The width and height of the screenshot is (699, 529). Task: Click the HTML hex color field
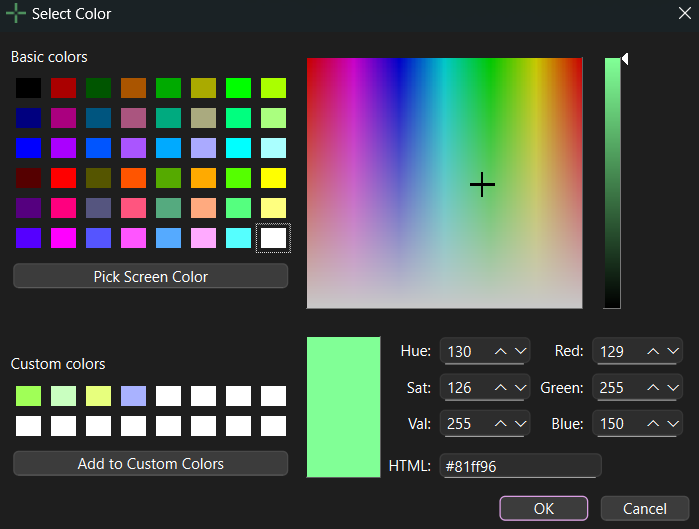(x=520, y=466)
